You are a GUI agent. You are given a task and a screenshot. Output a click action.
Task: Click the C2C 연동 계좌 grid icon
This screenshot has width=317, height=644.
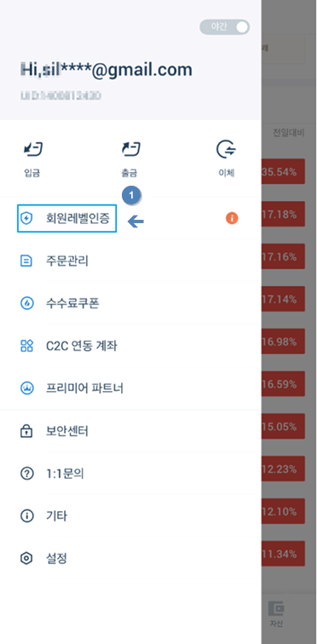[26, 346]
